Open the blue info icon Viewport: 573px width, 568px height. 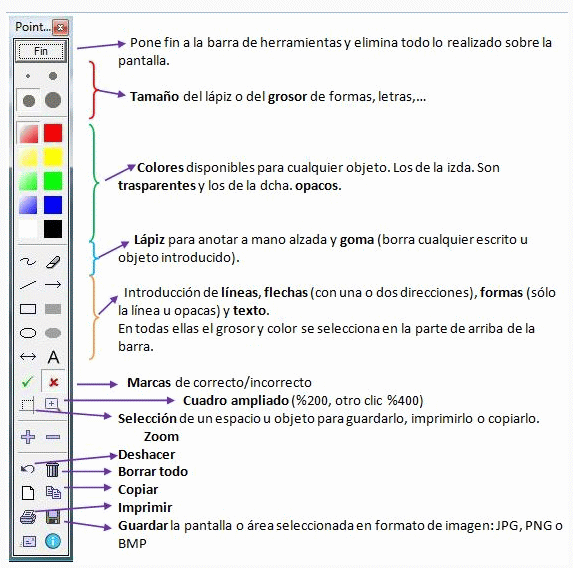coord(53,541)
